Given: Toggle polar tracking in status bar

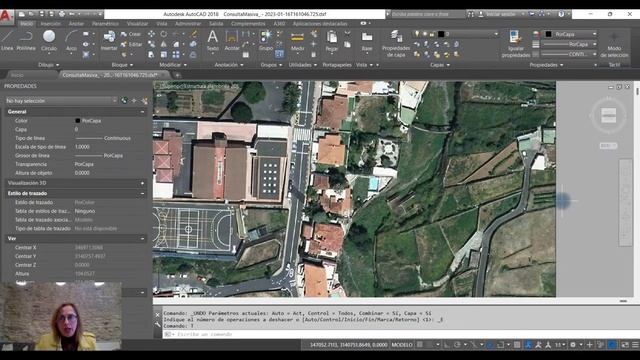Looking at the screenshot, I should coord(457,345).
